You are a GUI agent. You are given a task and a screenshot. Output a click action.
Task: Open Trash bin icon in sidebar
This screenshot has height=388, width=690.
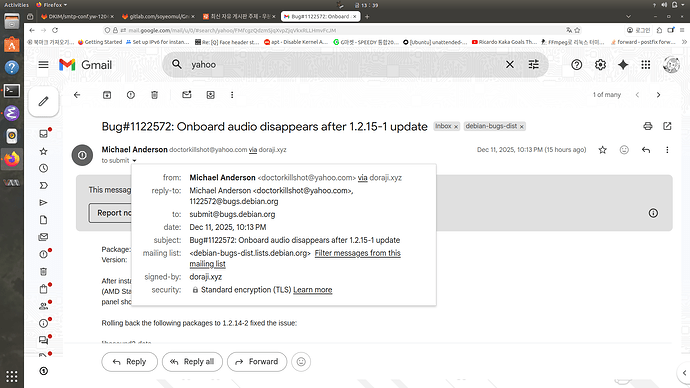pyautogui.click(x=44, y=271)
